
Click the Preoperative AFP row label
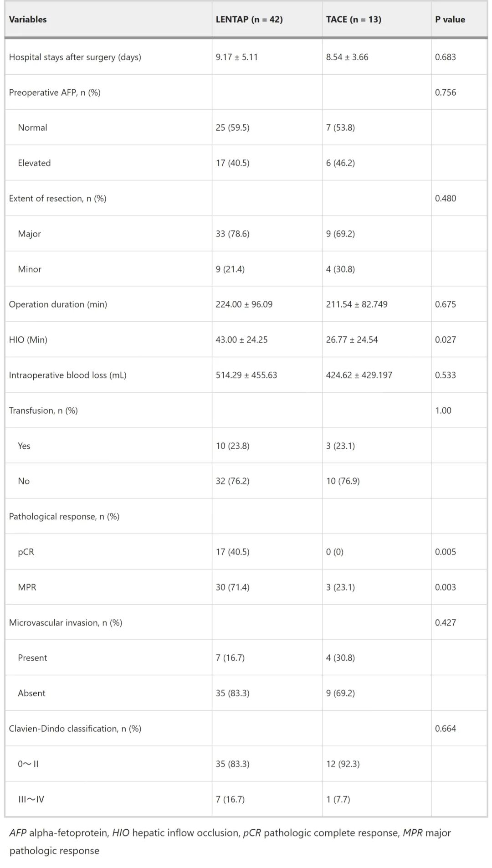[x=55, y=92]
